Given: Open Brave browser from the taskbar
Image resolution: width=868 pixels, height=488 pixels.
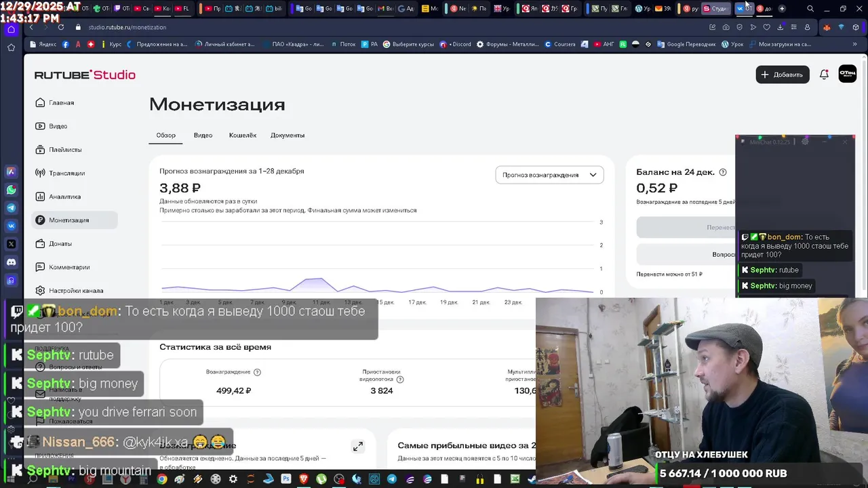Looking at the screenshot, I should pos(304,479).
